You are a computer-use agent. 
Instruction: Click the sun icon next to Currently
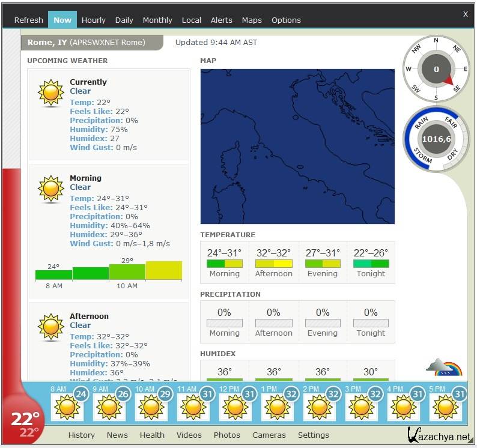coord(50,93)
